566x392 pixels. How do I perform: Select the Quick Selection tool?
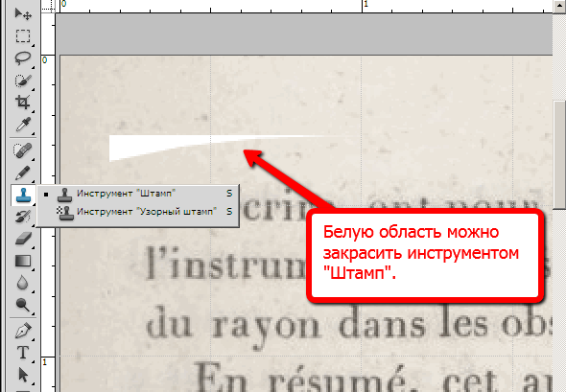tap(23, 81)
